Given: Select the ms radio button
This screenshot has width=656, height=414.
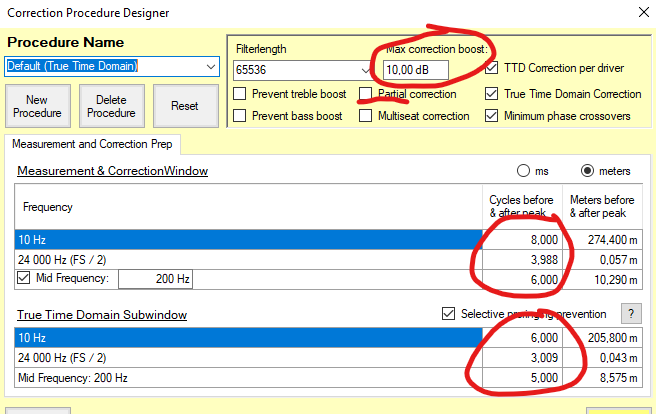Looking at the screenshot, I should click(523, 171).
